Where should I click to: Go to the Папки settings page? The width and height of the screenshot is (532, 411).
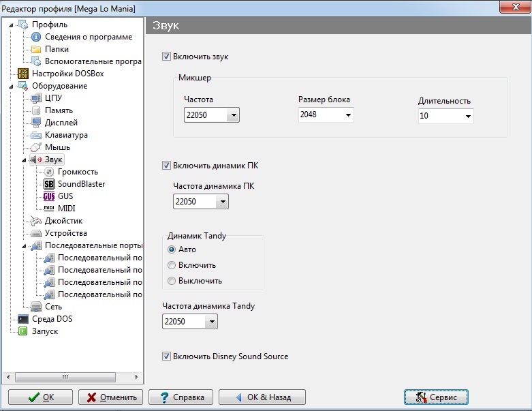coord(57,49)
